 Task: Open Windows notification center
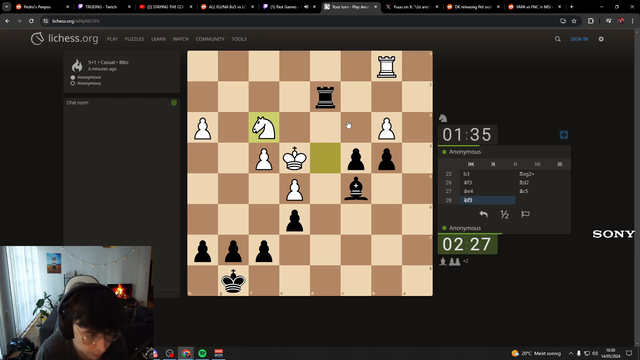629,353
